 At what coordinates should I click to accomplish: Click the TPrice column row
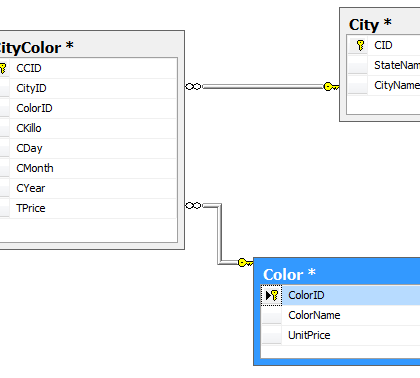pyautogui.click(x=88, y=208)
